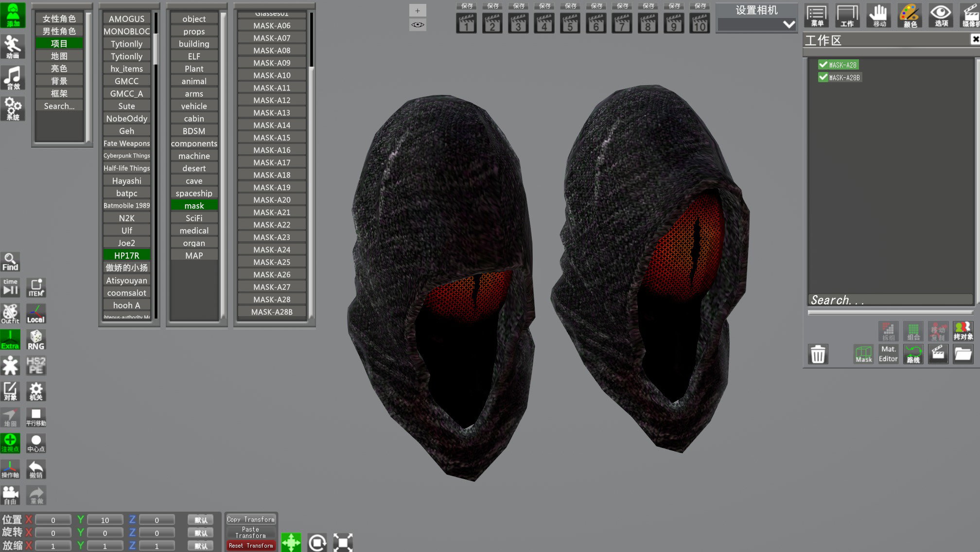980x552 pixels.
Task: Open the sound effects music icon
Action: click(x=13, y=78)
